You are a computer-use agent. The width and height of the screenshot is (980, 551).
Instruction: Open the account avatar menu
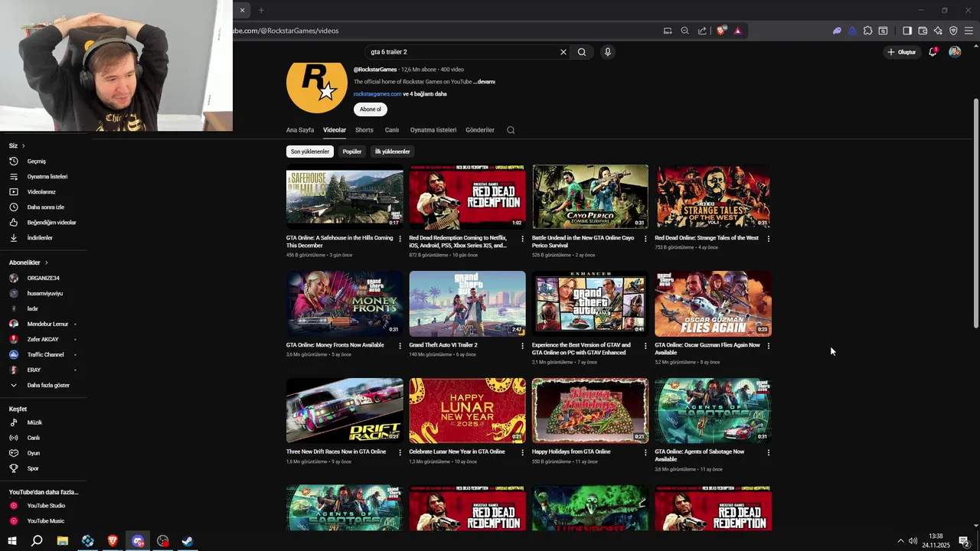click(x=955, y=52)
